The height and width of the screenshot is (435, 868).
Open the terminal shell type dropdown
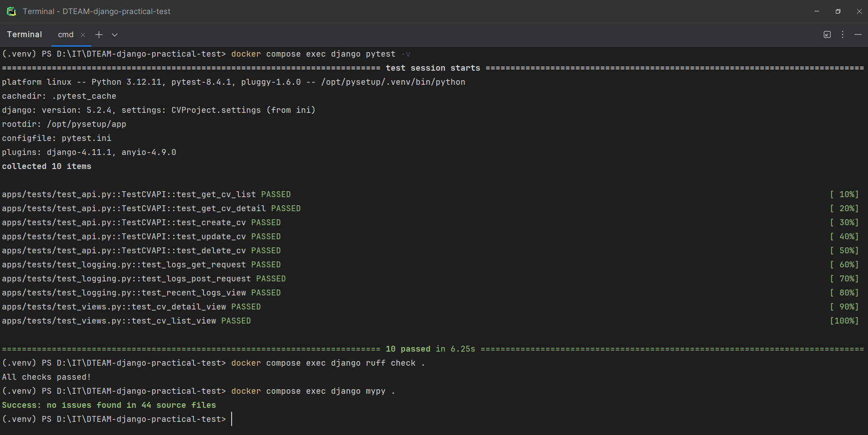click(115, 34)
